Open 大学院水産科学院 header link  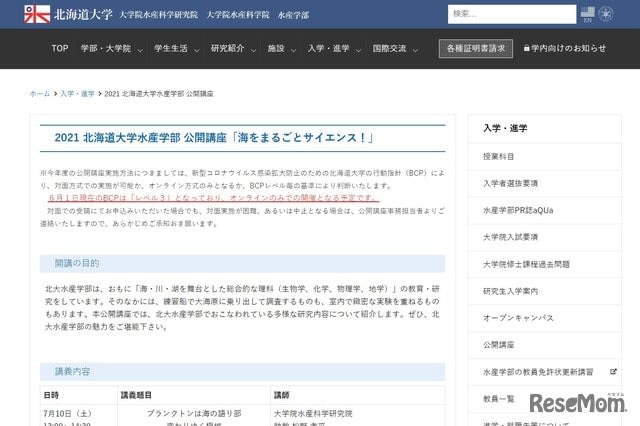(x=238, y=15)
